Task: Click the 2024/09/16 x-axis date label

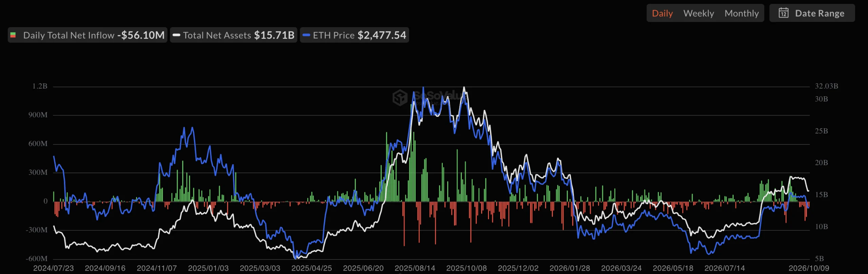Action: point(105,268)
